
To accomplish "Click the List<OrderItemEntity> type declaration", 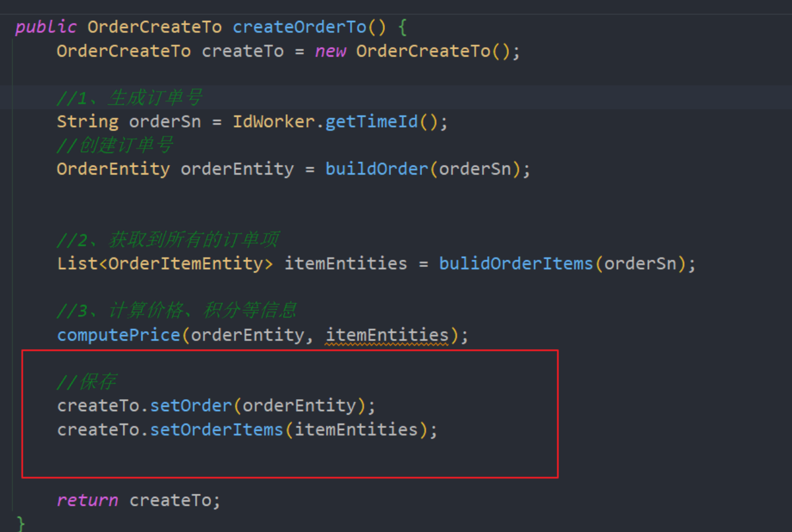I will pyautogui.click(x=165, y=264).
